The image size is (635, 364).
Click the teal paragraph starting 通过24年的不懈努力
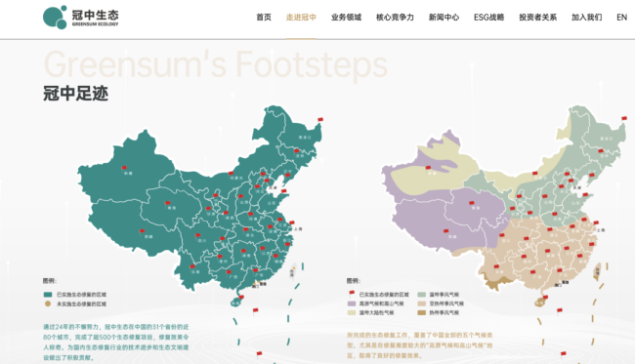(x=116, y=343)
